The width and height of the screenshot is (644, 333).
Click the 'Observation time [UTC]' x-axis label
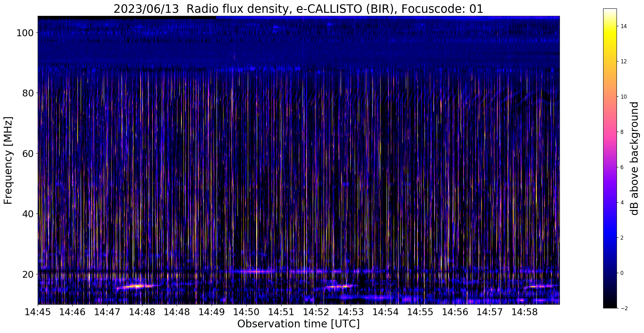coord(298,324)
